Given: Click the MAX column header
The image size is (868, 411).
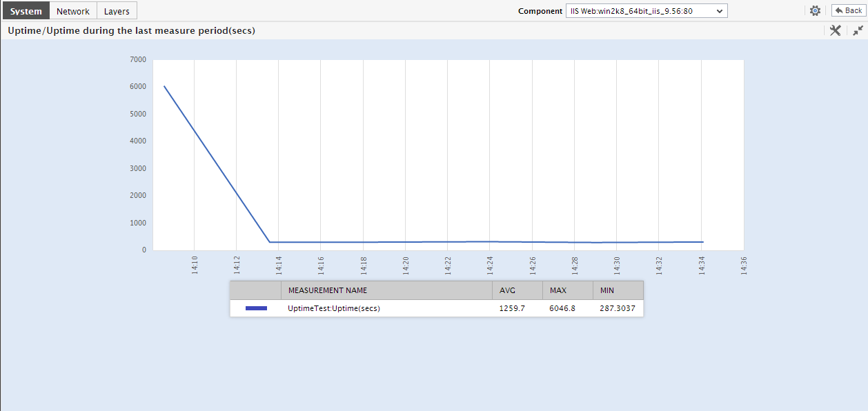Looking at the screenshot, I should 568,290.
